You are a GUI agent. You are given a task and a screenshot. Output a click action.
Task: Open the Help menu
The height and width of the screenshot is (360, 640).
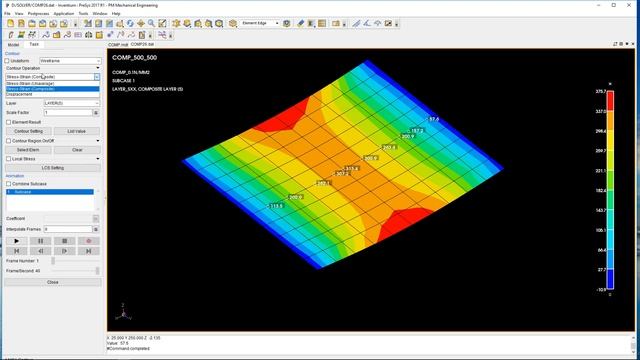(x=116, y=13)
